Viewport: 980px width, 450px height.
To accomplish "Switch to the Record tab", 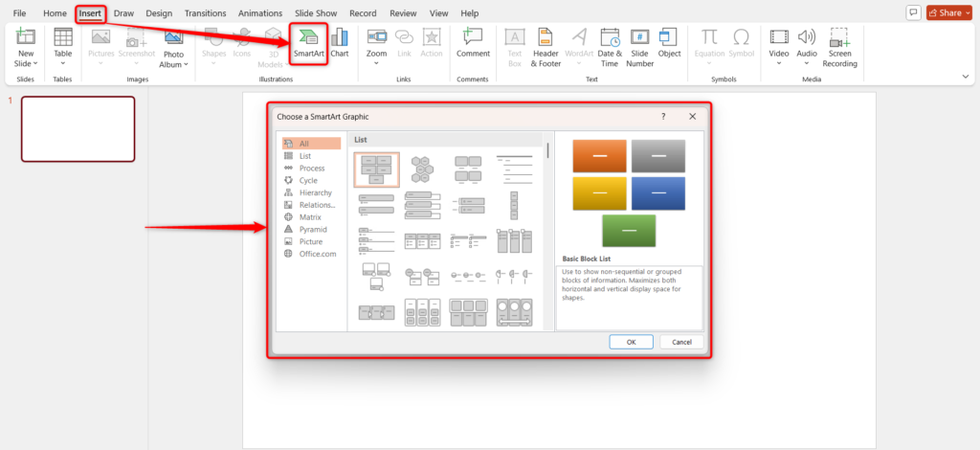I will click(363, 13).
